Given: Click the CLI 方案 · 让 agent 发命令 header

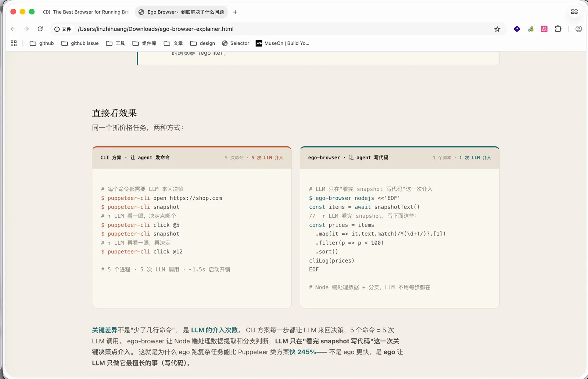Looking at the screenshot, I should coord(135,158).
